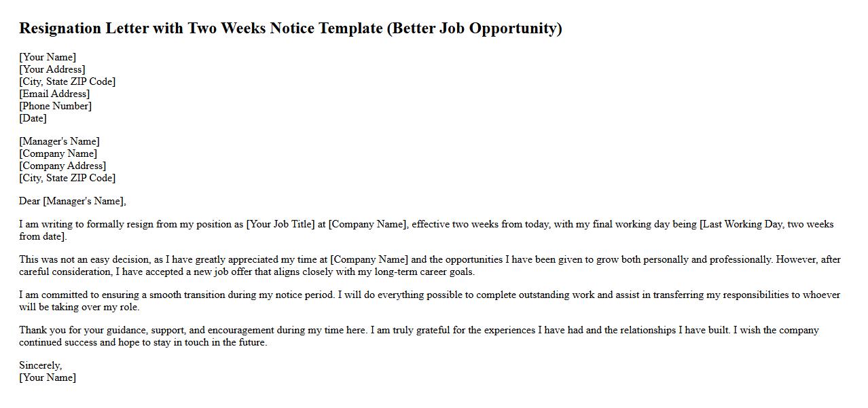Image resolution: width=868 pixels, height=408 pixels.
Task: Click the [Your Job Title] placeholder
Action: coord(280,225)
